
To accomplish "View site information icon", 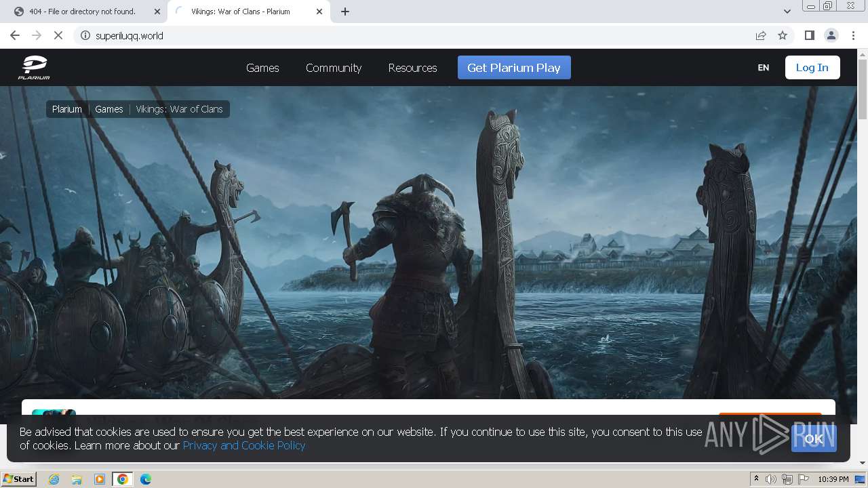I will [x=85, y=35].
